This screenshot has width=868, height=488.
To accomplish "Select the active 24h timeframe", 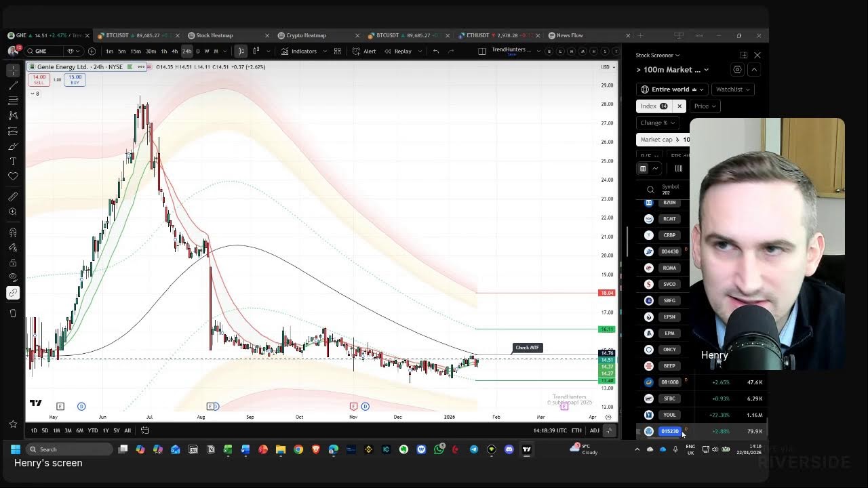I will (x=186, y=52).
